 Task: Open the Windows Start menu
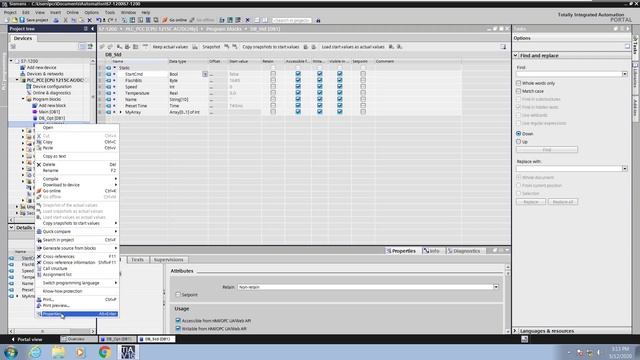[11, 352]
